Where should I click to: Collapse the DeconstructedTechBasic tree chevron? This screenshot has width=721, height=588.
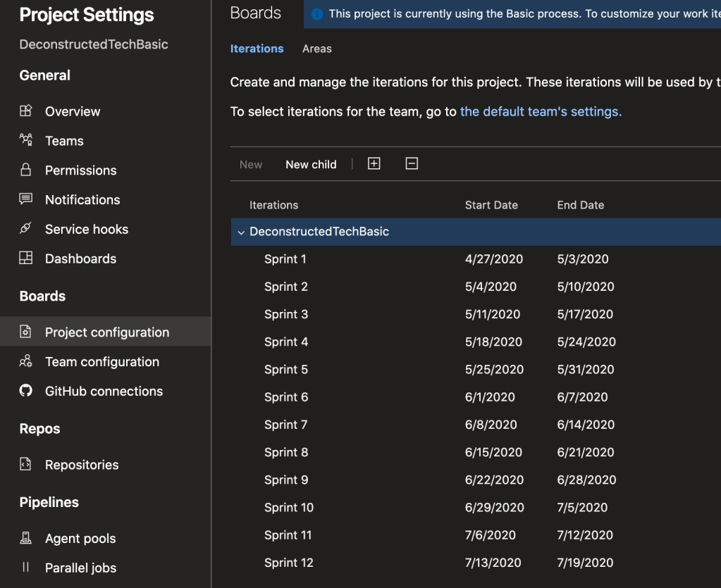pyautogui.click(x=241, y=232)
